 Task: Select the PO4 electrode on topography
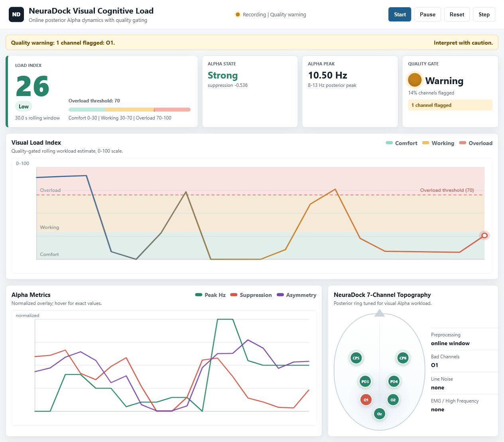pyautogui.click(x=394, y=381)
